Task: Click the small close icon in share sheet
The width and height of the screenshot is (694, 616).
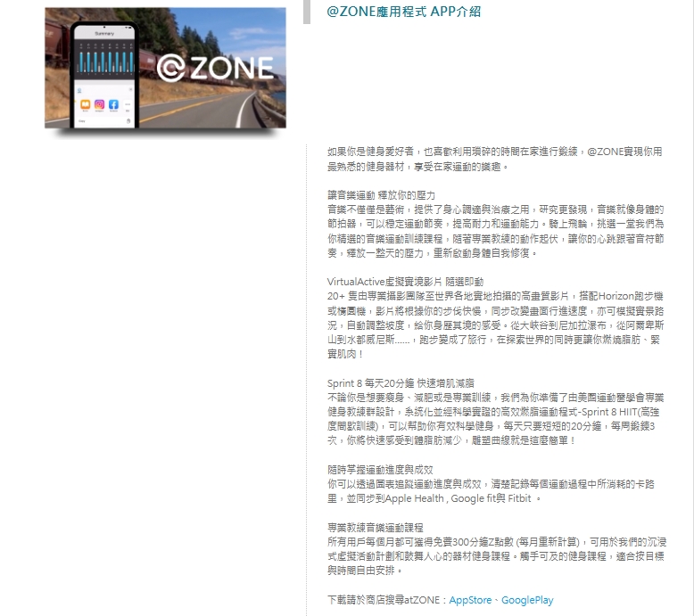Action: pyautogui.click(x=128, y=88)
